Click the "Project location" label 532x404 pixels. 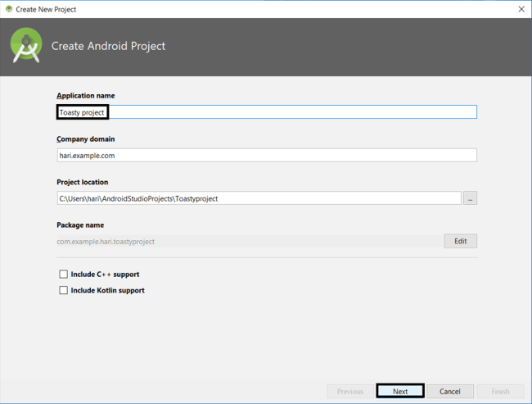(82, 182)
